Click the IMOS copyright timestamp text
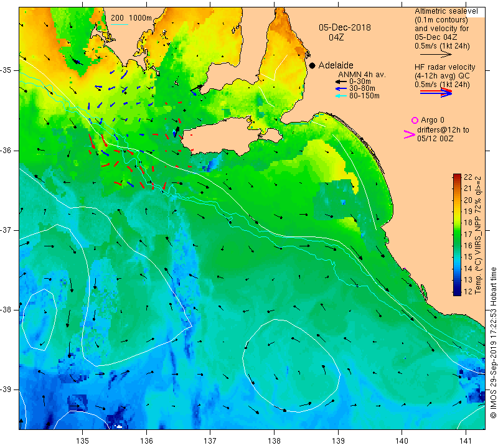This screenshot has width=498, height=448. point(493,343)
